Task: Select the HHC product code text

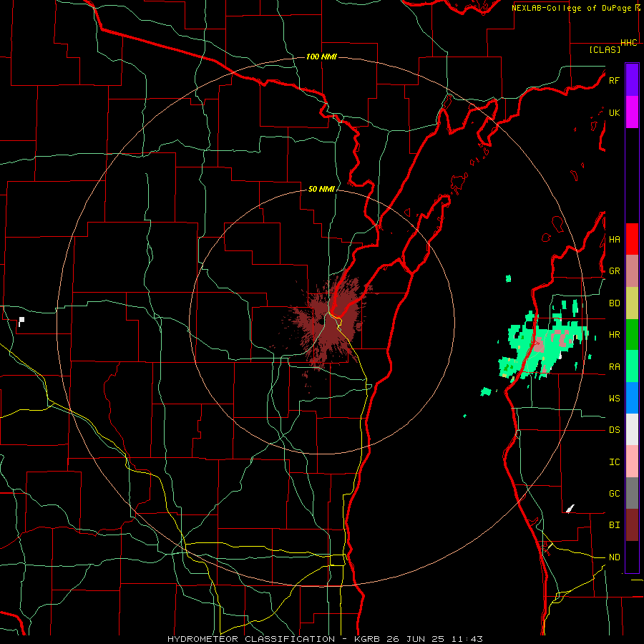Action: pos(629,43)
